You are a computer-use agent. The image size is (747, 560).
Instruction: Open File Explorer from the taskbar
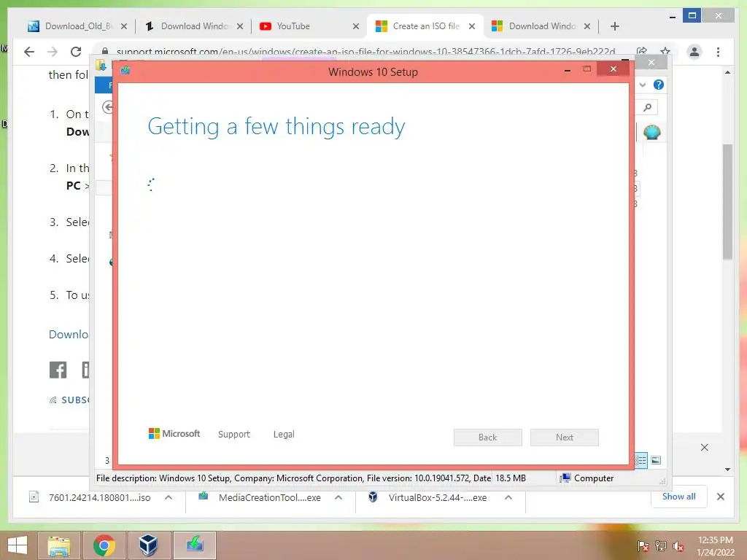tap(59, 545)
